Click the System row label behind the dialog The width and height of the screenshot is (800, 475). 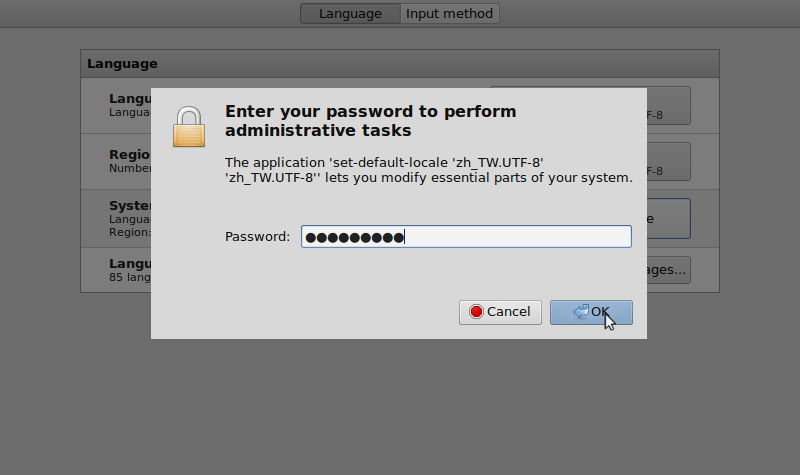pyautogui.click(x=130, y=206)
